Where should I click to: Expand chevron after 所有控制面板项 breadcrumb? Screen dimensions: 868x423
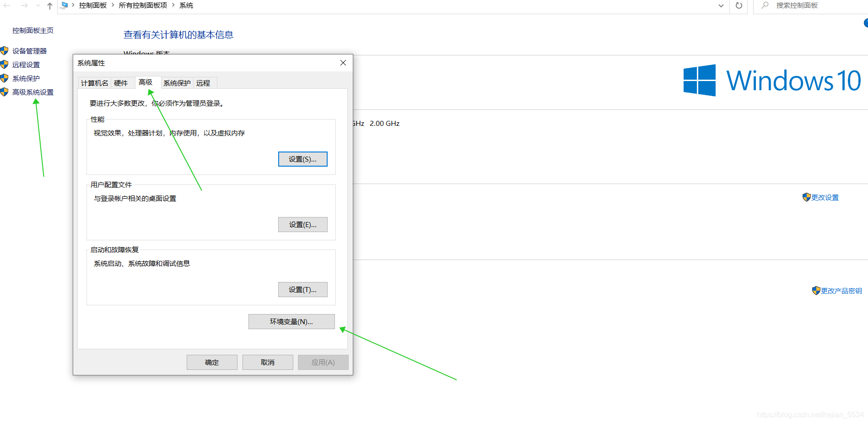click(173, 5)
